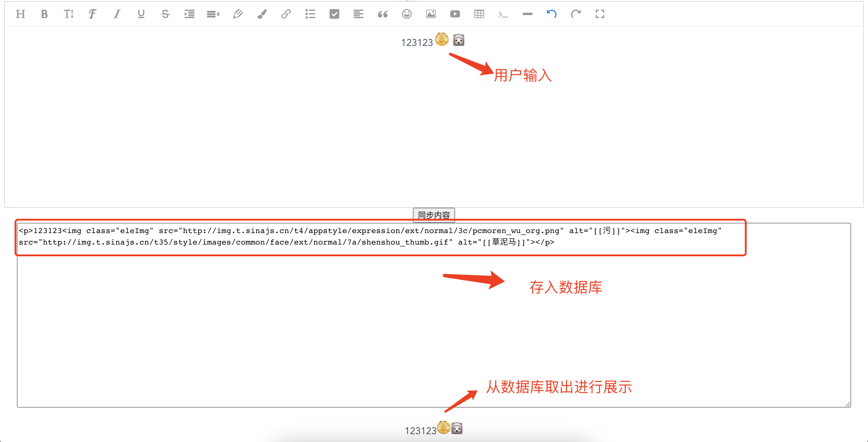Open the font size tool

(69, 14)
